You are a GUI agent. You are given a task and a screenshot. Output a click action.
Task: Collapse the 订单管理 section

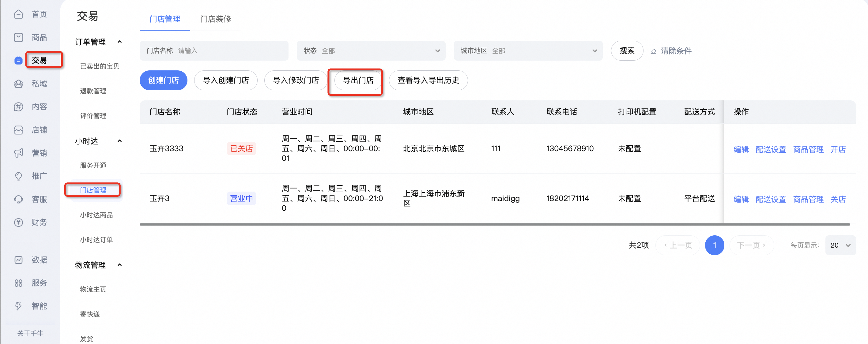point(120,42)
